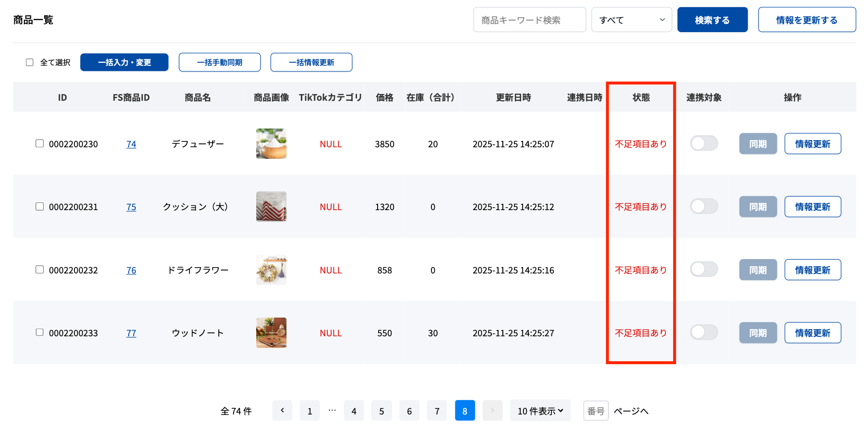This screenshot has height=426, width=868.
Task: Click the 全 74 件 total count
Action: 236,411
